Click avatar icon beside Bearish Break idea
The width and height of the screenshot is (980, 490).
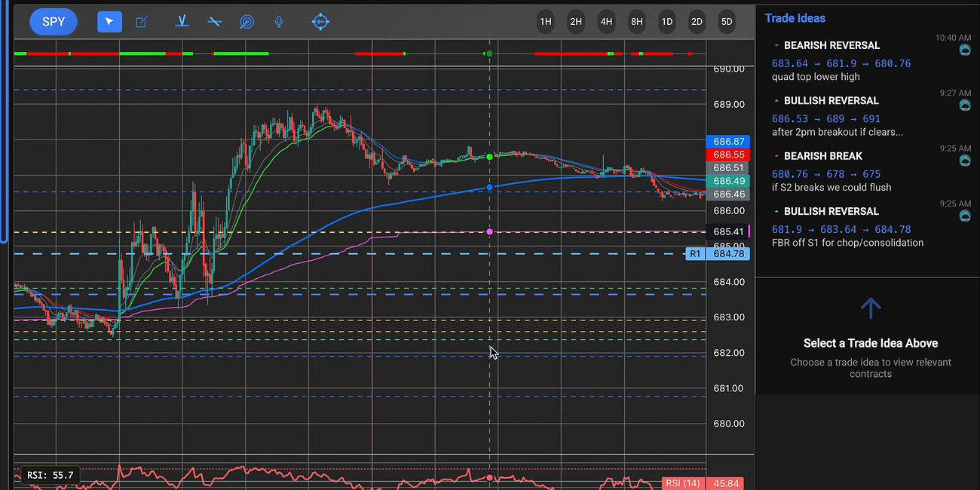click(x=965, y=161)
